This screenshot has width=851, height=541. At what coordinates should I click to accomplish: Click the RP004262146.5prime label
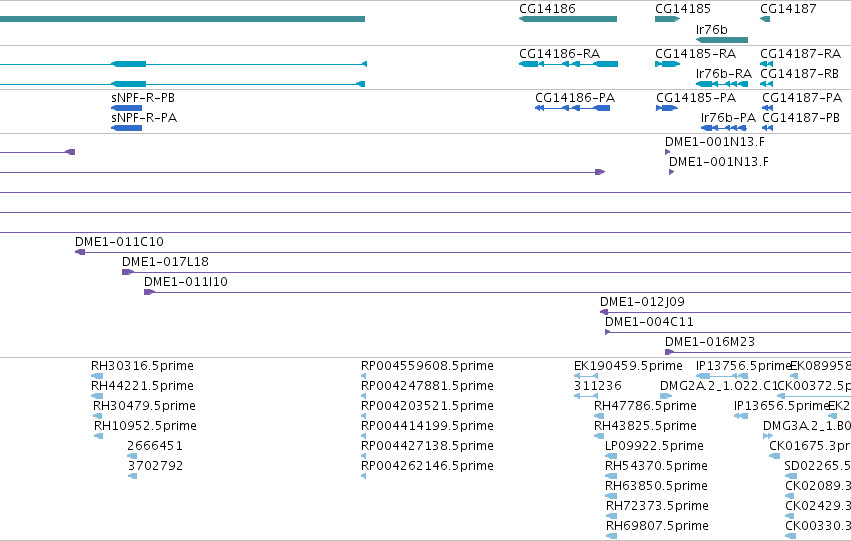pos(427,466)
